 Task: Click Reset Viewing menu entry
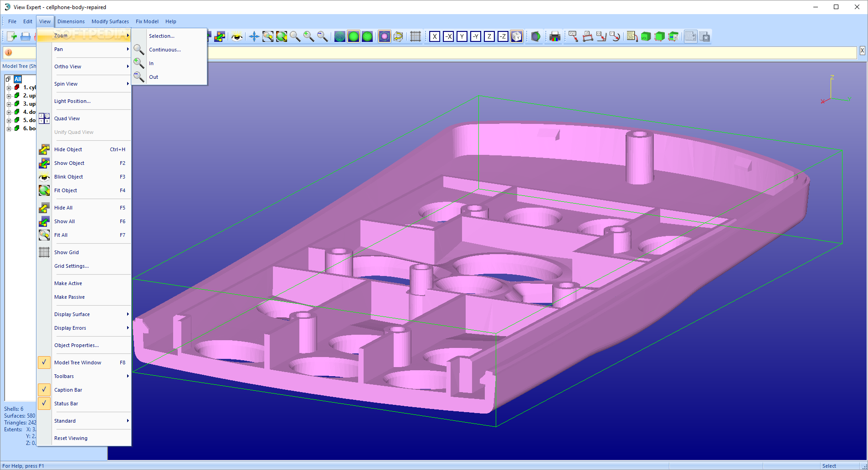pos(84,438)
